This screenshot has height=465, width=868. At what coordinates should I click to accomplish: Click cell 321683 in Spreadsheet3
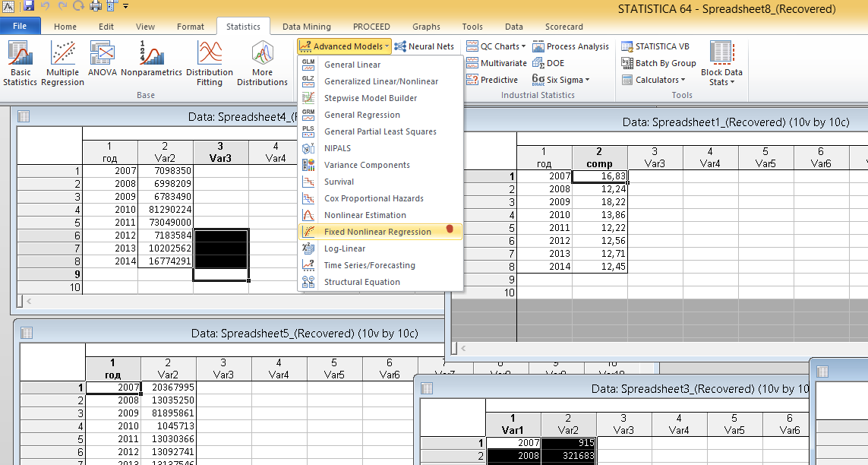tap(569, 455)
